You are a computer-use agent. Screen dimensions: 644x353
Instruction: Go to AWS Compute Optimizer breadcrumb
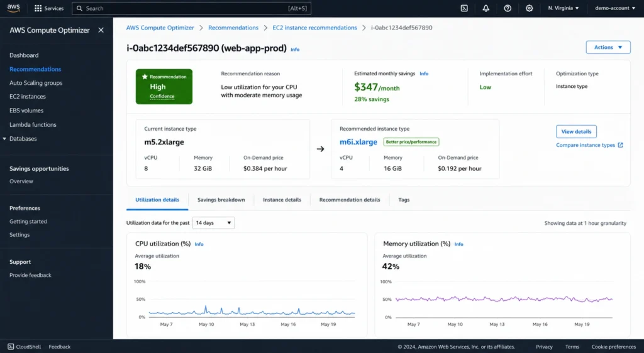(x=160, y=28)
